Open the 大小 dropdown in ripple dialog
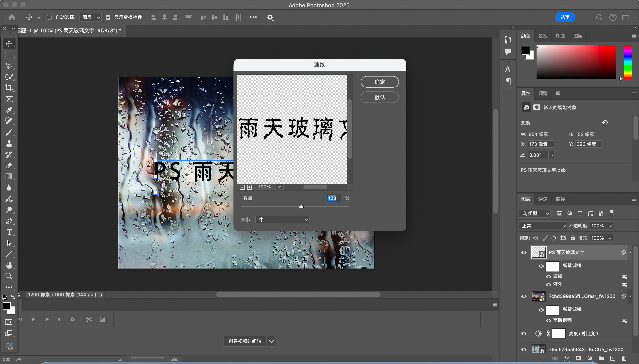Viewport: 639px width, 364px height. tap(282, 220)
